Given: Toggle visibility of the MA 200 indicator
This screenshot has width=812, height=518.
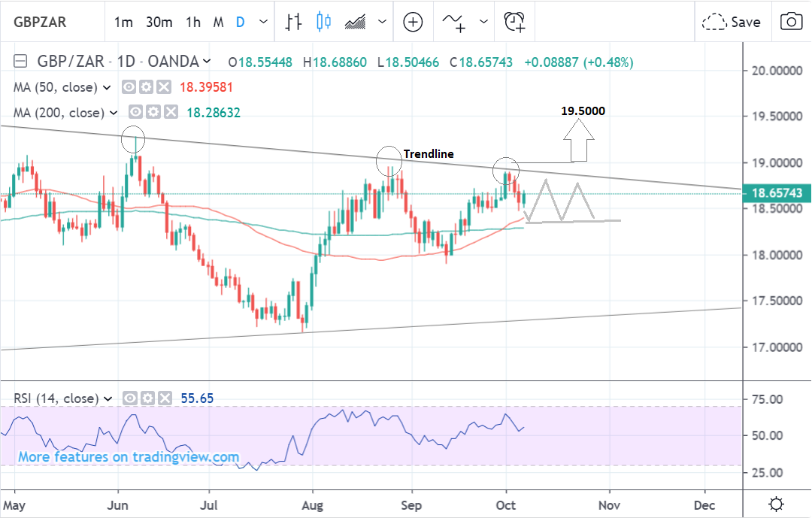Looking at the screenshot, I should point(135,113).
